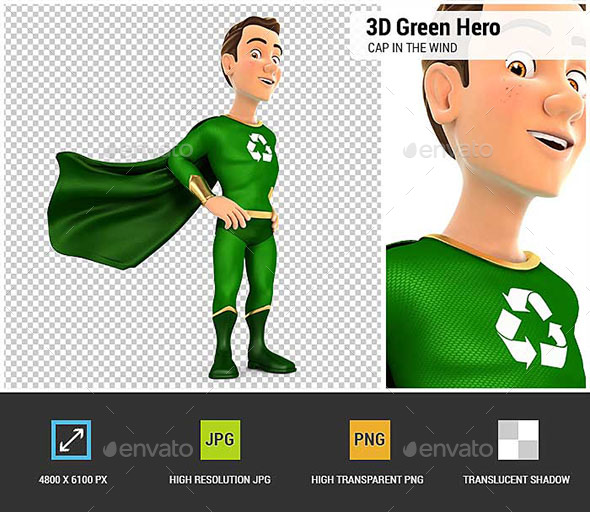
Task: Open the close-up face detail image
Action: [x=486, y=196]
